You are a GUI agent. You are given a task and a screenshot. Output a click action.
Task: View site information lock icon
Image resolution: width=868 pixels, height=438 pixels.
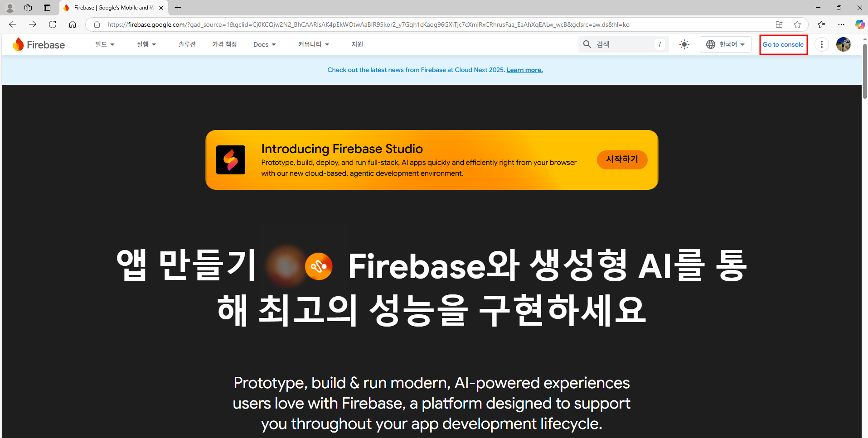coord(97,24)
